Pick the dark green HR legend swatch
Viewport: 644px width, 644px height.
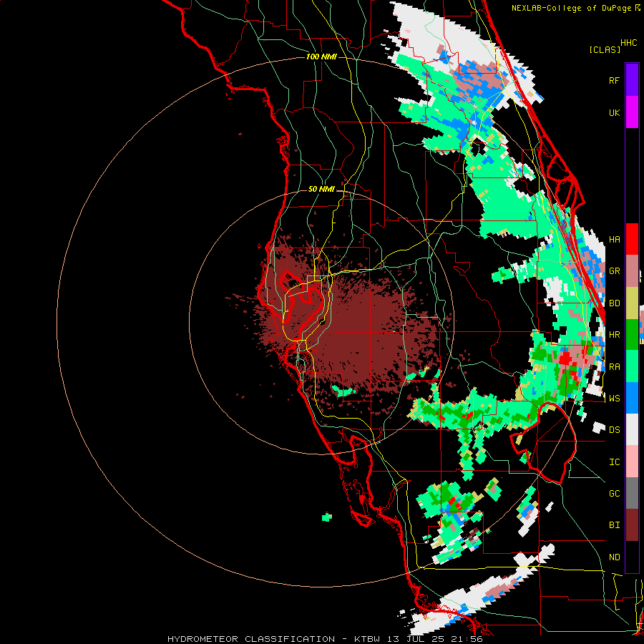(x=632, y=334)
